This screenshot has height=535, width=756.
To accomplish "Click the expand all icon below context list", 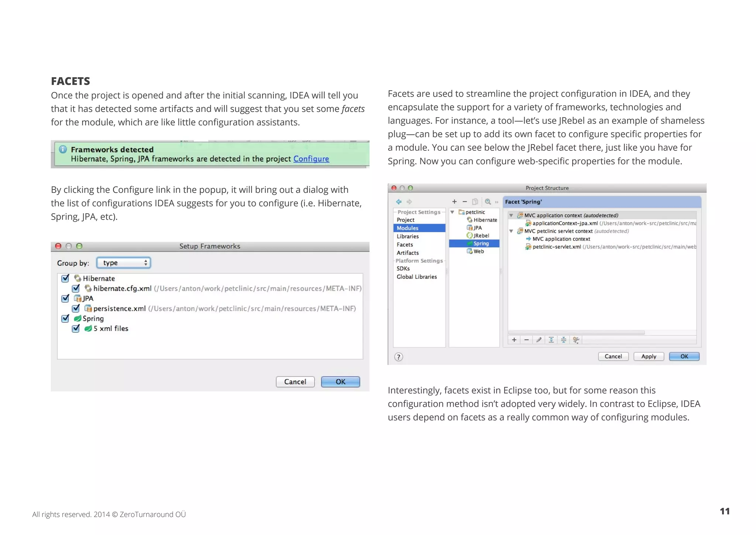I will tap(551, 340).
